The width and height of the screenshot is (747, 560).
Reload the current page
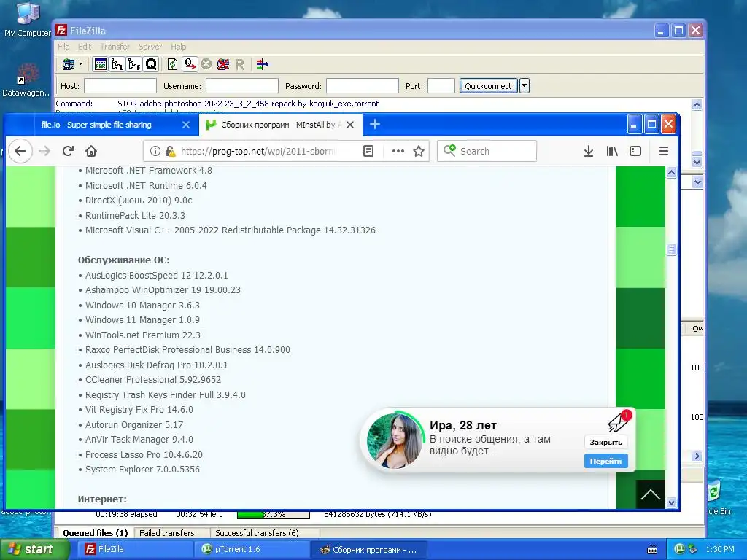(68, 151)
